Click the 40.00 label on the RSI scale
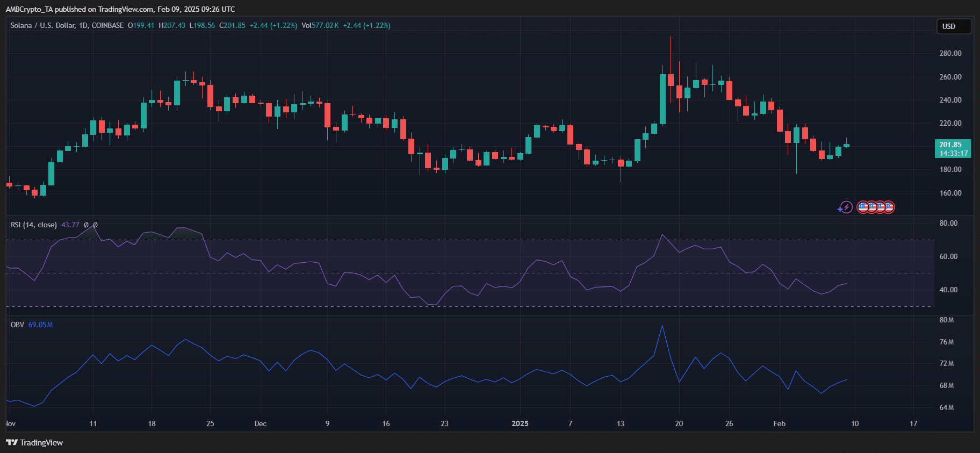 pos(948,290)
